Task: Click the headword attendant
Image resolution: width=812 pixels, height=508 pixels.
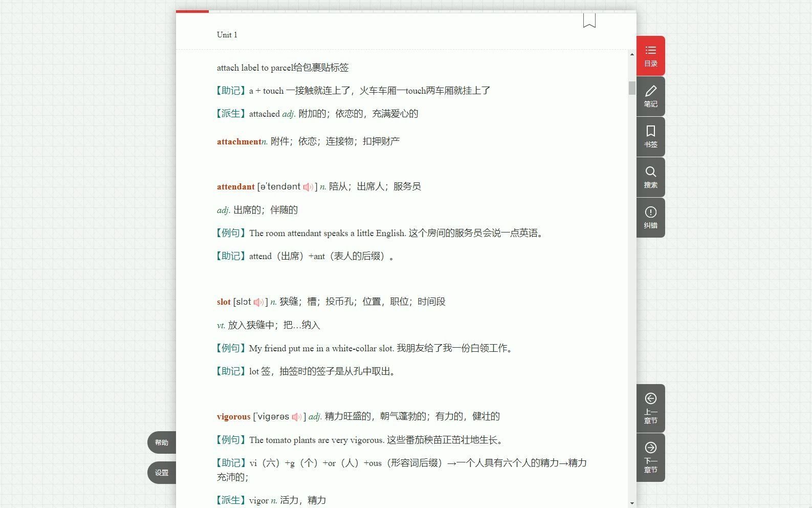Action: (235, 187)
